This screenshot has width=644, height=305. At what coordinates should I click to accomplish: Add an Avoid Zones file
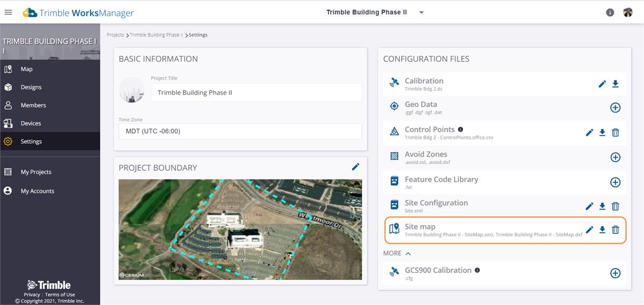click(616, 157)
